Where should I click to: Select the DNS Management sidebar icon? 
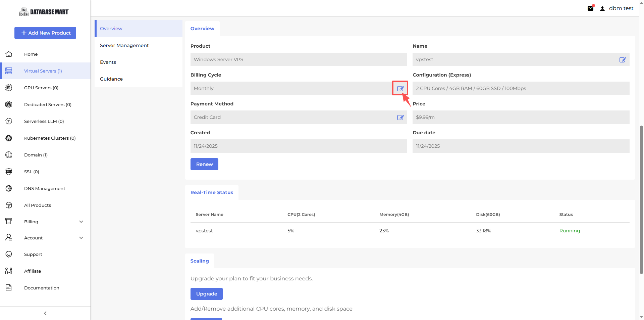pyautogui.click(x=9, y=188)
